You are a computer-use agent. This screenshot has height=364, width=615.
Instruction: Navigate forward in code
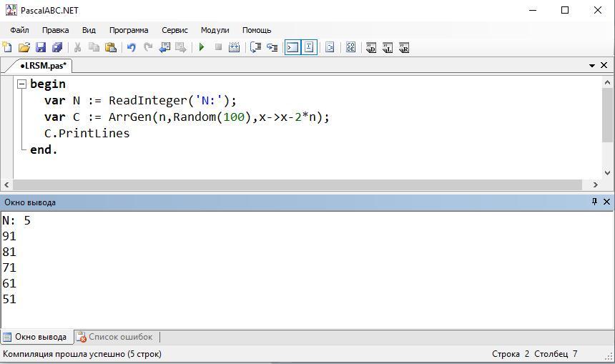181,47
